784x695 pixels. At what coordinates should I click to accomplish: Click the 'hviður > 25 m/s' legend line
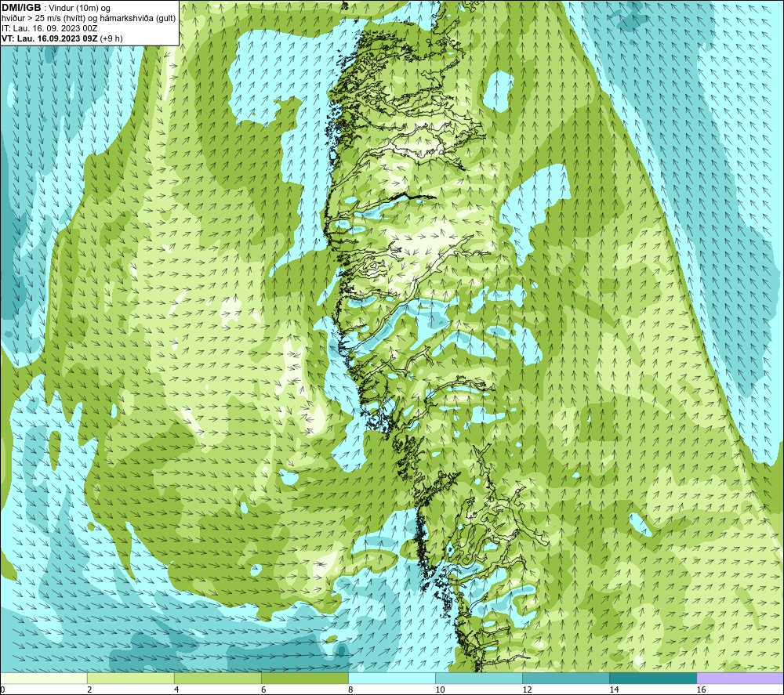click(89, 19)
